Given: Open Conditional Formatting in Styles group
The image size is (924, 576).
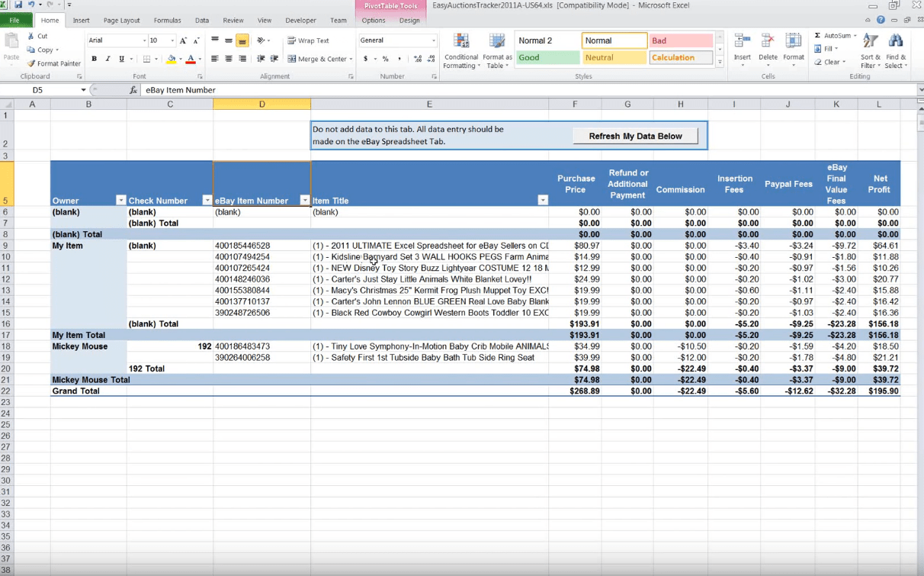Looking at the screenshot, I should [x=460, y=43].
